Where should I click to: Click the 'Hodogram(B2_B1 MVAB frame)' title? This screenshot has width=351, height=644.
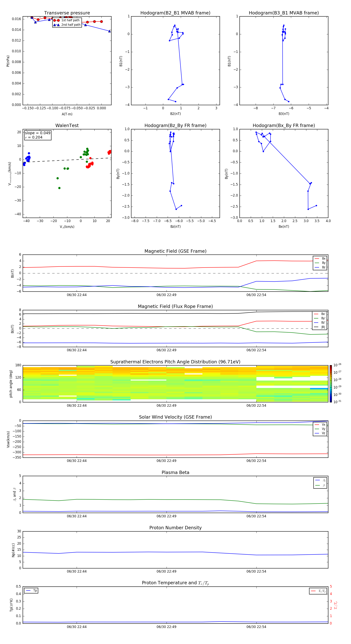pyautogui.click(x=175, y=13)
